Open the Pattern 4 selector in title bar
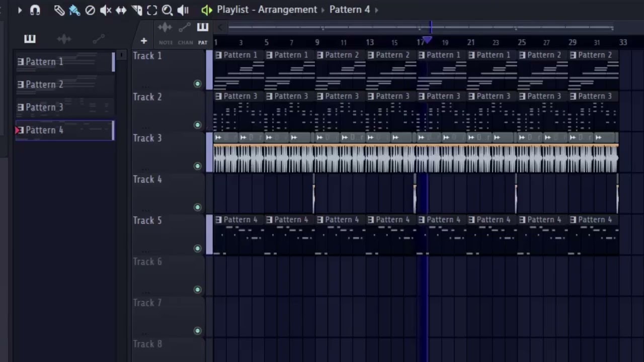The image size is (644, 362). (x=350, y=10)
